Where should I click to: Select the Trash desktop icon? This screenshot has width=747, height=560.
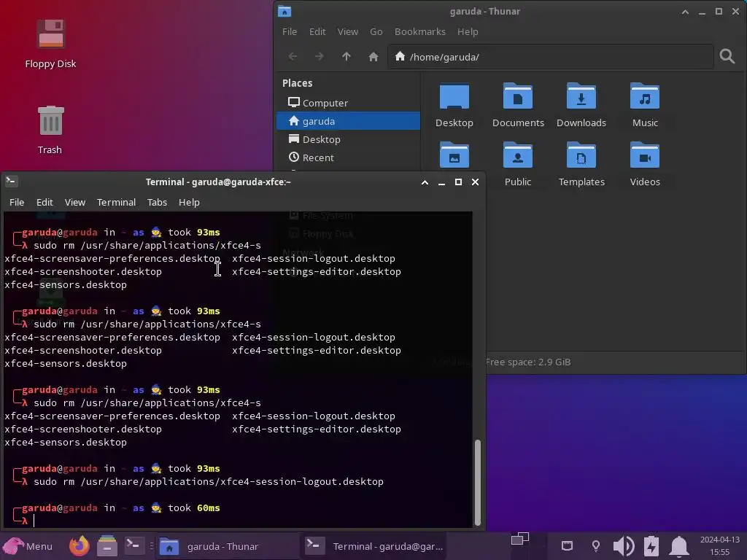(50, 130)
